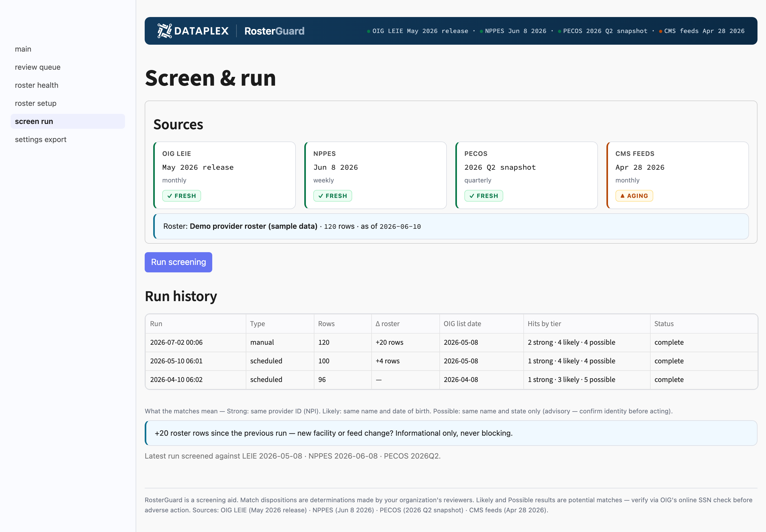Click the green PECOS status dot in header
Viewport: 766px width, 532px height.
[559, 31]
